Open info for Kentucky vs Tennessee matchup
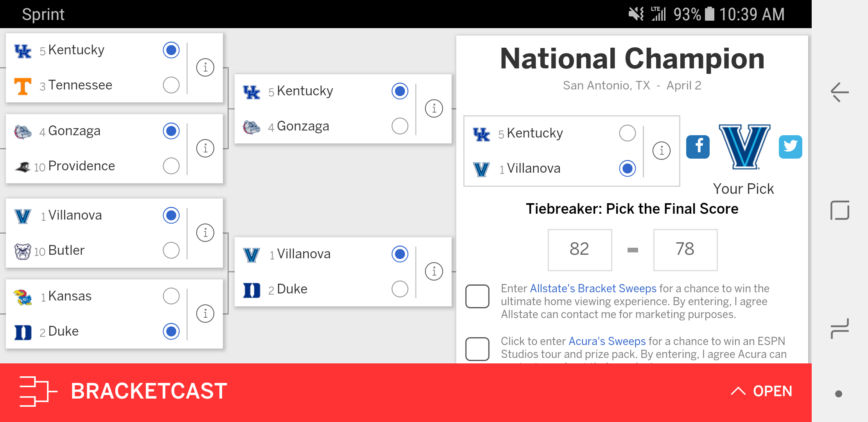868x422 pixels. pos(205,68)
